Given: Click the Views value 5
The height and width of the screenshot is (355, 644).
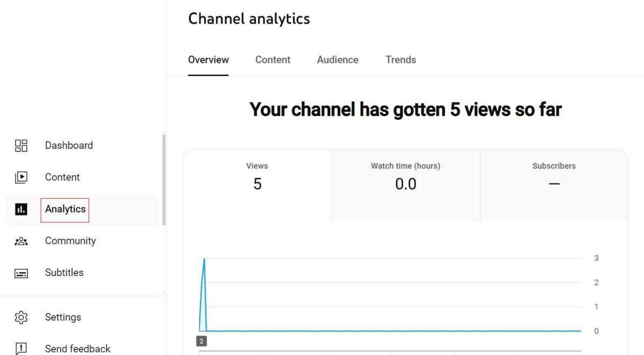Looking at the screenshot, I should 258,184.
